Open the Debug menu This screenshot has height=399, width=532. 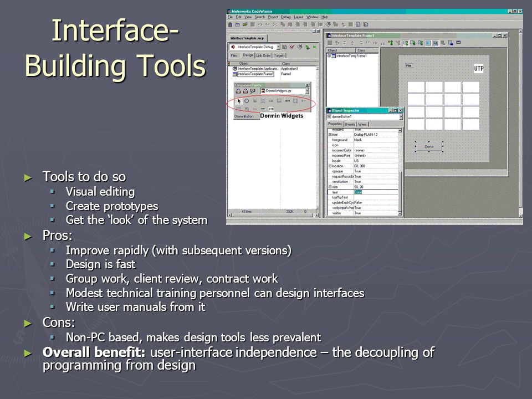[x=286, y=17]
